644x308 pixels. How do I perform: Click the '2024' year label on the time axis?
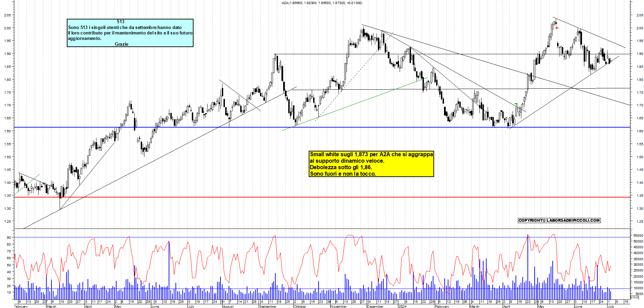click(402, 306)
